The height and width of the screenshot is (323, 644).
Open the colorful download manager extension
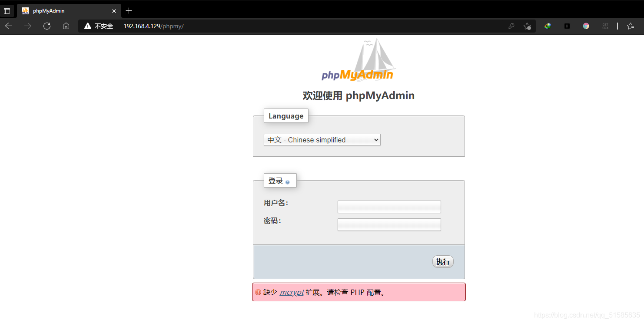coord(548,26)
